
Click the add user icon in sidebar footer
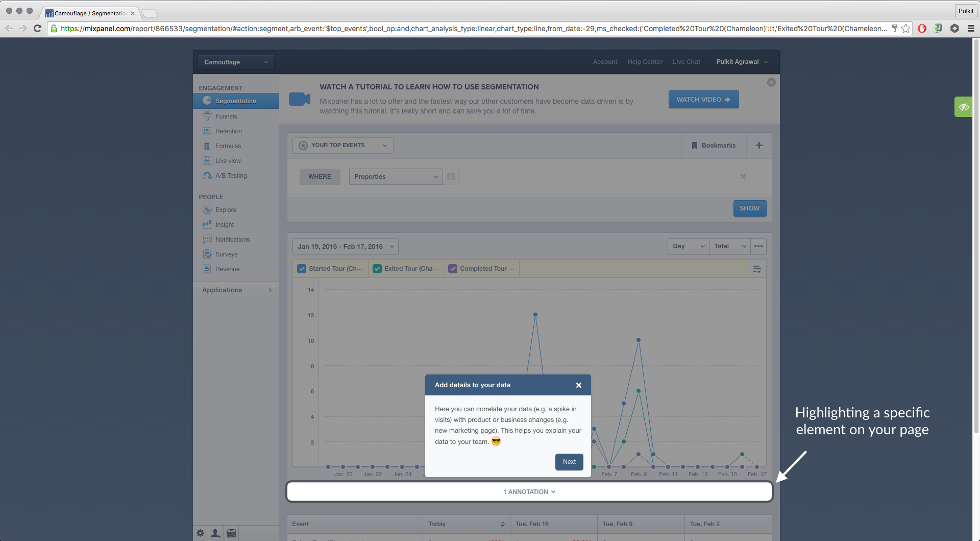[x=216, y=533]
